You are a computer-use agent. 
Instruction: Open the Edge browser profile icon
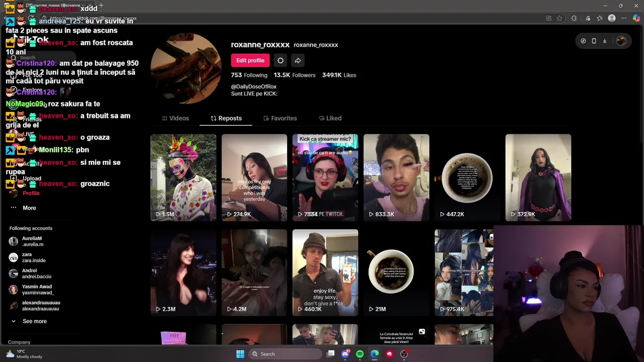click(x=612, y=18)
